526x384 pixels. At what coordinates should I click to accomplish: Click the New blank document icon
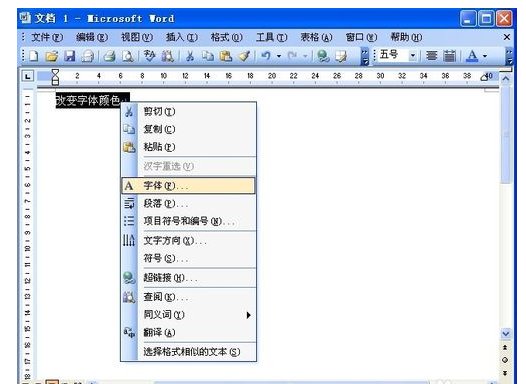[34, 56]
